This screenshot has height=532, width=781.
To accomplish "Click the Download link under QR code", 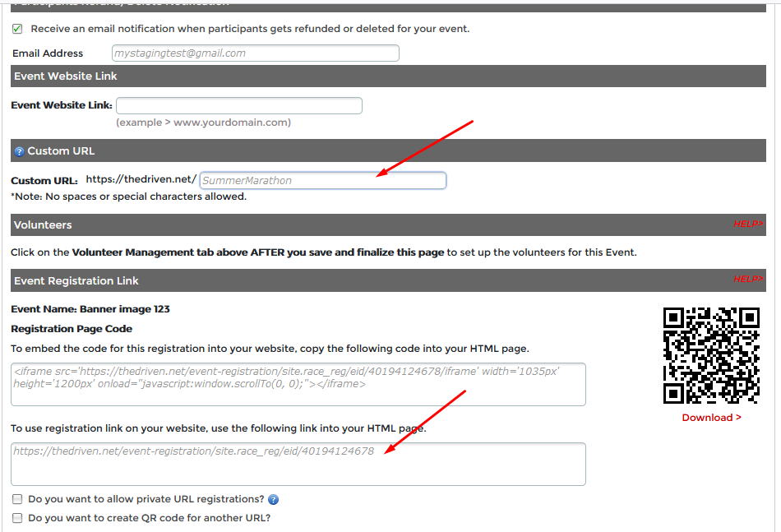I will point(711,418).
